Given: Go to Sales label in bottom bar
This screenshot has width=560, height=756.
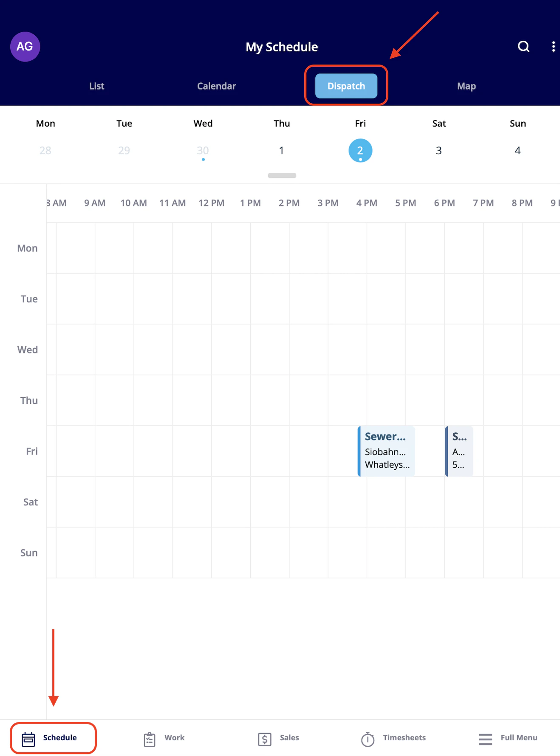Looking at the screenshot, I should pos(289,738).
